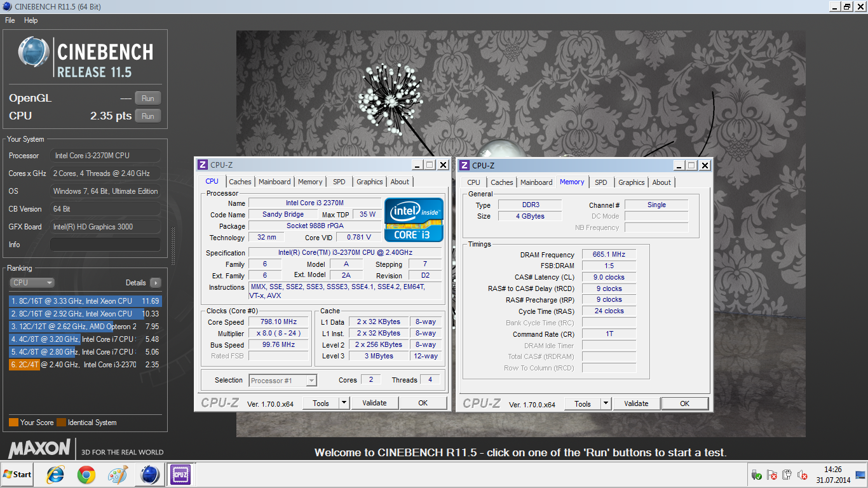
Task: Click the Processor field Intel Core i3-2370M CPU
Action: (105, 156)
